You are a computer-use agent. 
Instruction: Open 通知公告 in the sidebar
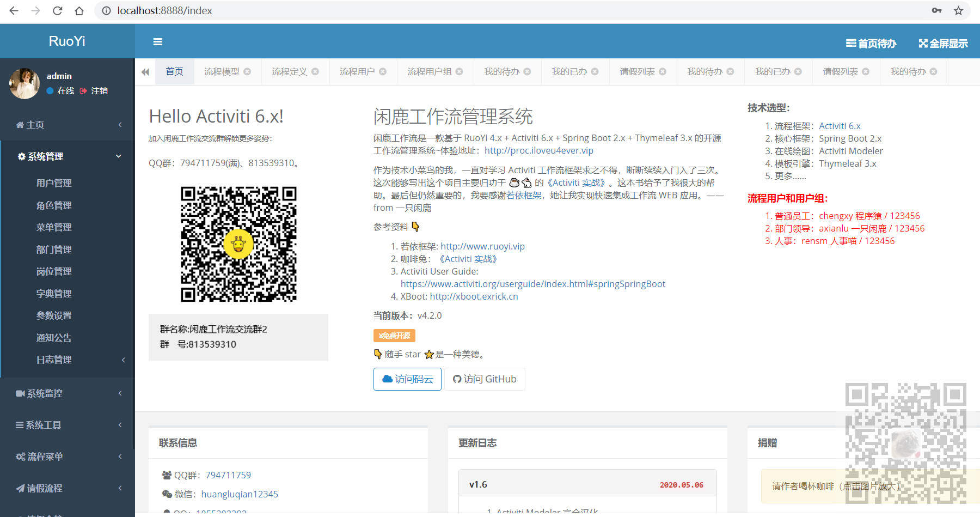(54, 338)
